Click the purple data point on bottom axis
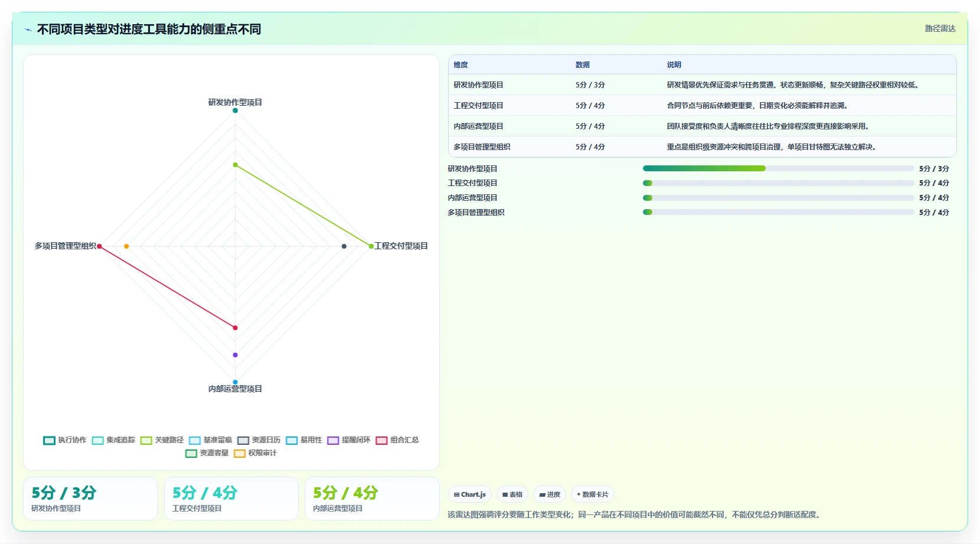 [x=235, y=355]
